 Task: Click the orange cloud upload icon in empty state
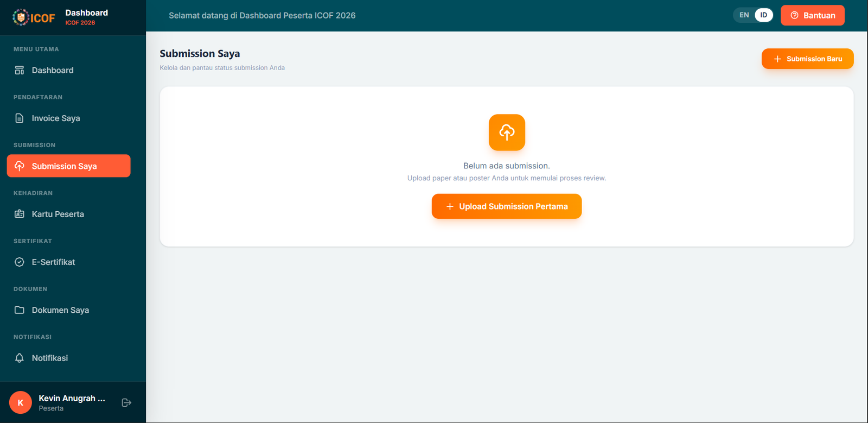507,132
